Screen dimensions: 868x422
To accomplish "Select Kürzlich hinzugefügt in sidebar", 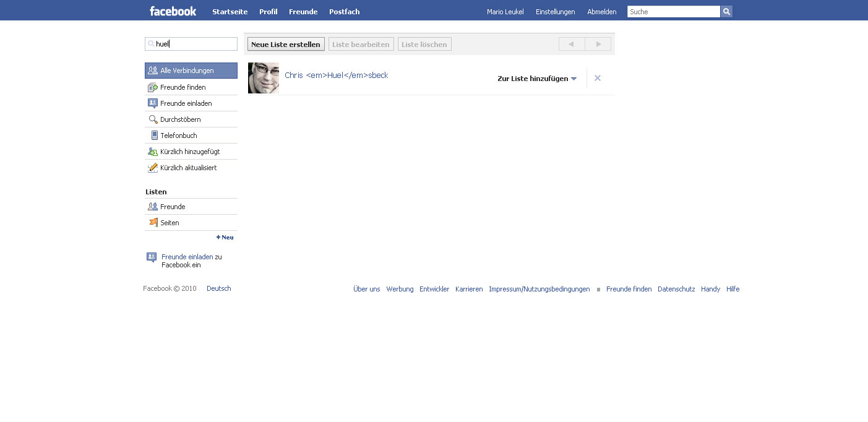I will [x=191, y=152].
